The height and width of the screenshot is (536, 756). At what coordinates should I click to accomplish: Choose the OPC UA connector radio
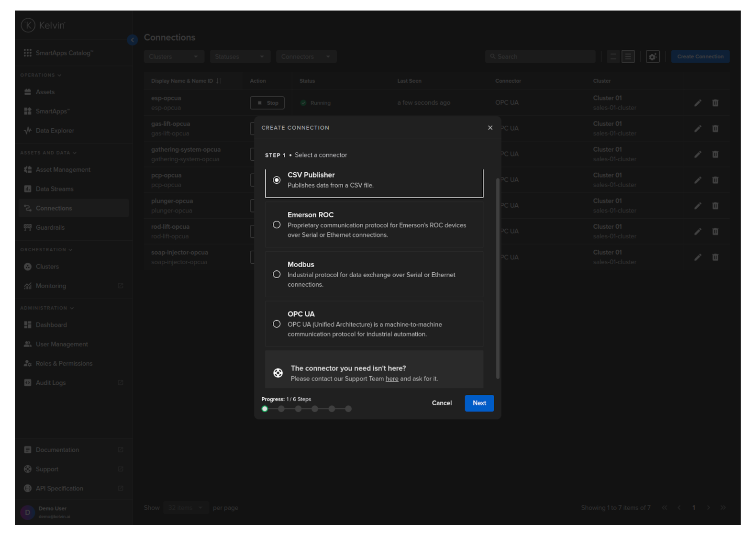[277, 324]
